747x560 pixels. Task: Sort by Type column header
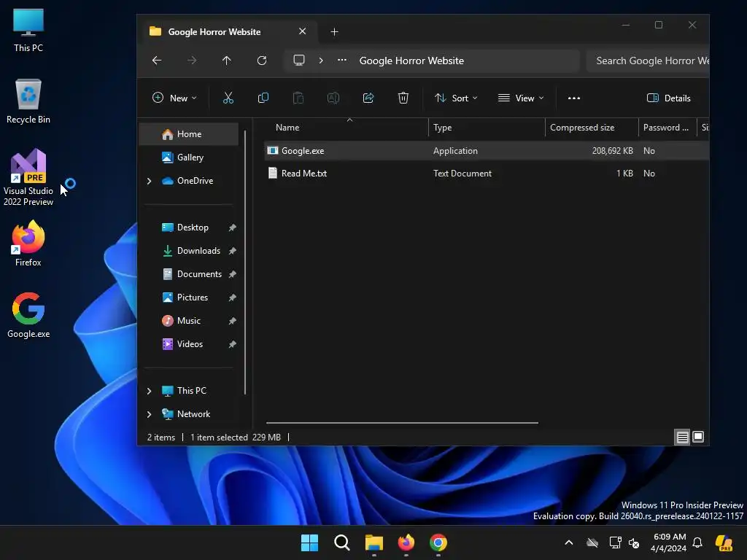coord(487,128)
